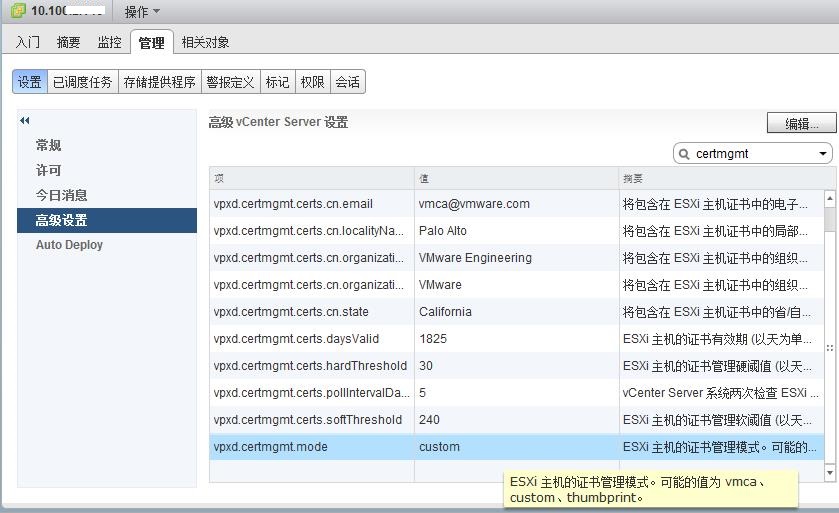Select 常规 in the settings sidebar
Viewport: 839px width, 513px height.
click(107, 145)
